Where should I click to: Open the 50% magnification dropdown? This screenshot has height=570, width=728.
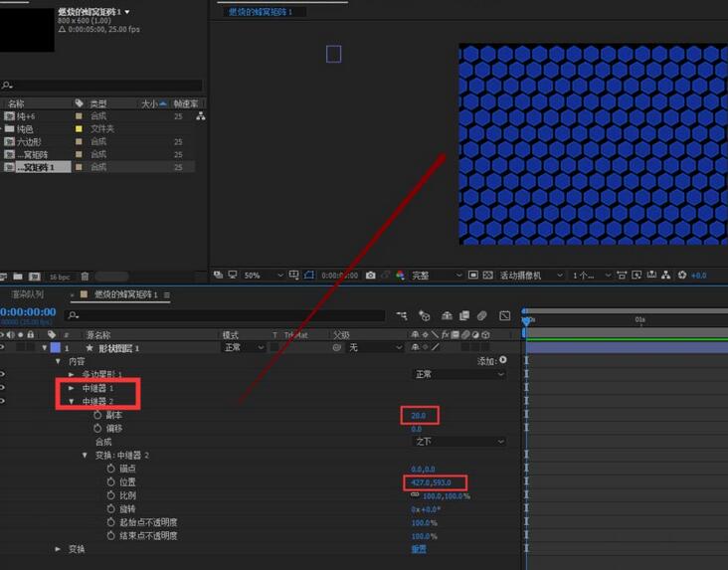[x=263, y=276]
